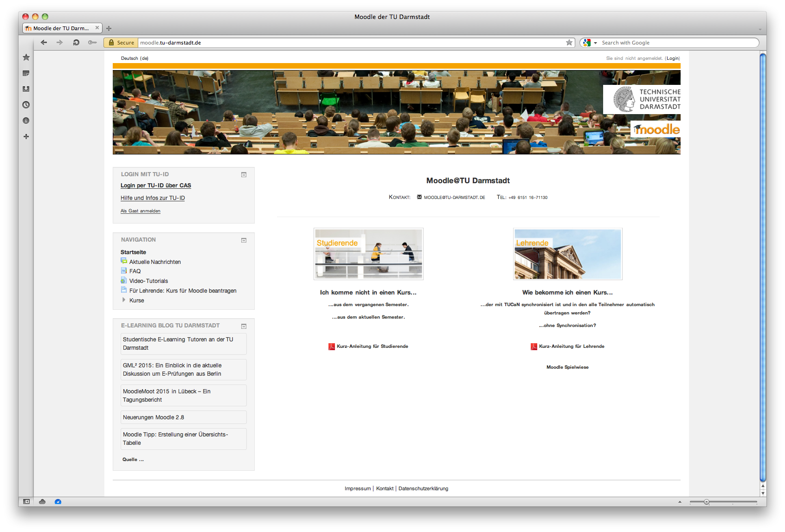
Task: Collapse the Login mit TU-ID block
Action: tap(244, 175)
